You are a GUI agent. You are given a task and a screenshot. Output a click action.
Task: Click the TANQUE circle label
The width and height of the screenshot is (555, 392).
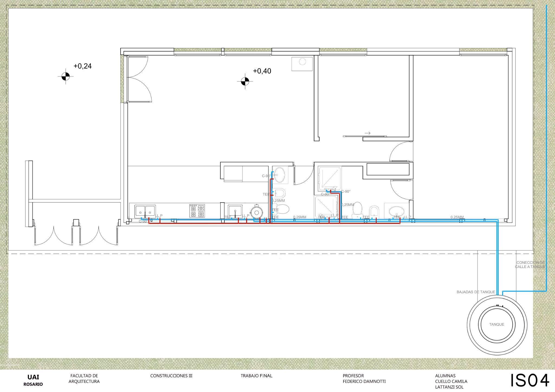click(496, 324)
